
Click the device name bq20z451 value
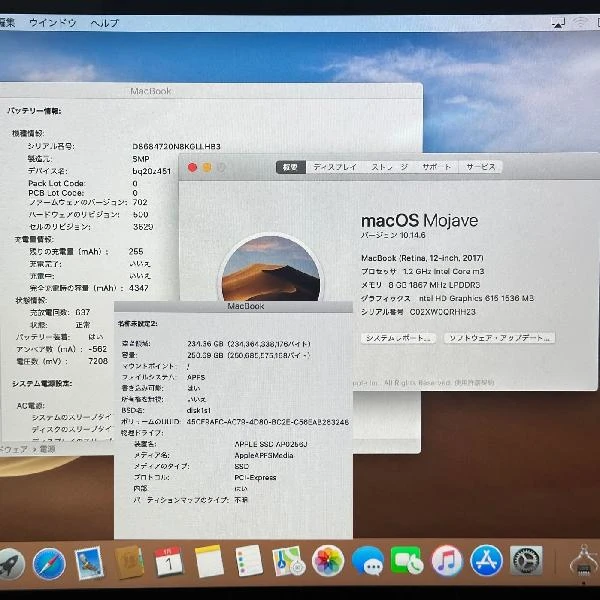tap(152, 171)
